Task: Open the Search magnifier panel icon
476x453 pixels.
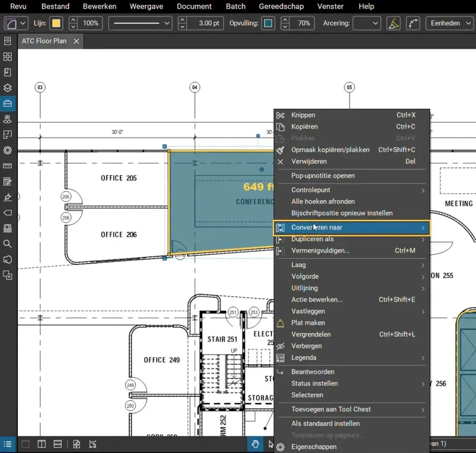Action: 8,244
